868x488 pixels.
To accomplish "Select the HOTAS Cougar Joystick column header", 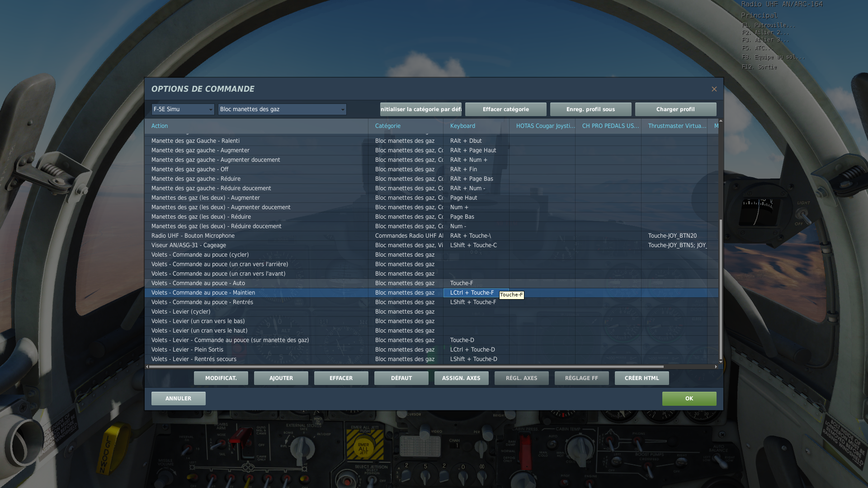I will point(542,126).
